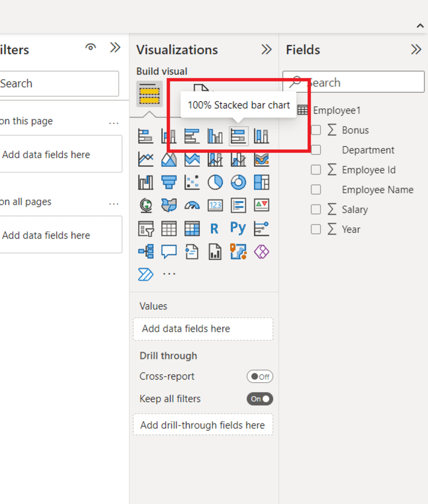Choose the Funnel chart visual
Screen dimensions: 428x504
[x=169, y=183]
